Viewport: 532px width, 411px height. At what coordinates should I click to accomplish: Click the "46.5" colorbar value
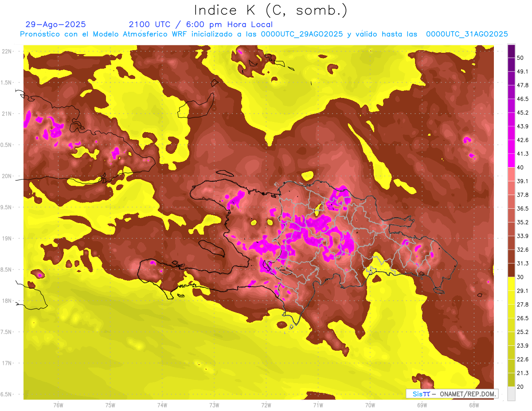(x=522, y=99)
